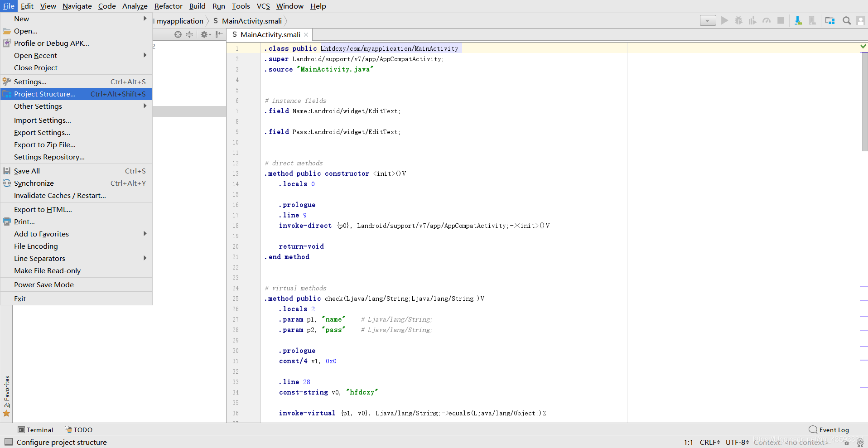Choose Profile or Debug APK
Viewport: 868px width, 448px height.
click(x=76, y=43)
